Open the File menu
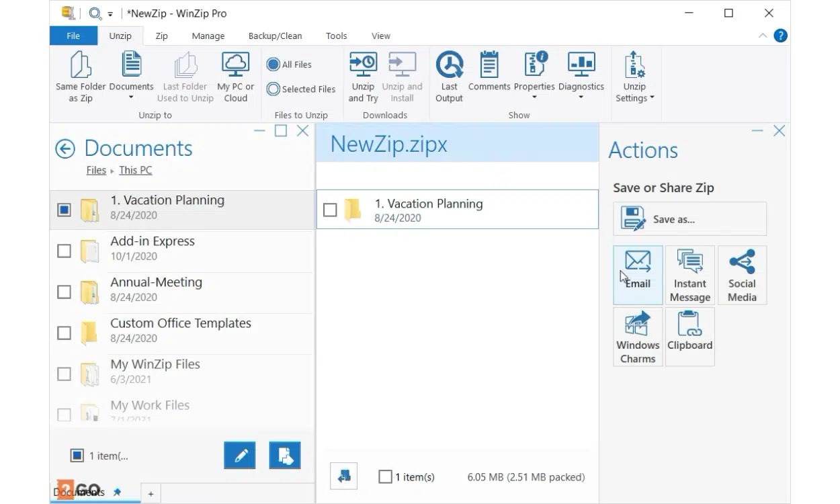This screenshot has height=504, width=840. [x=73, y=36]
